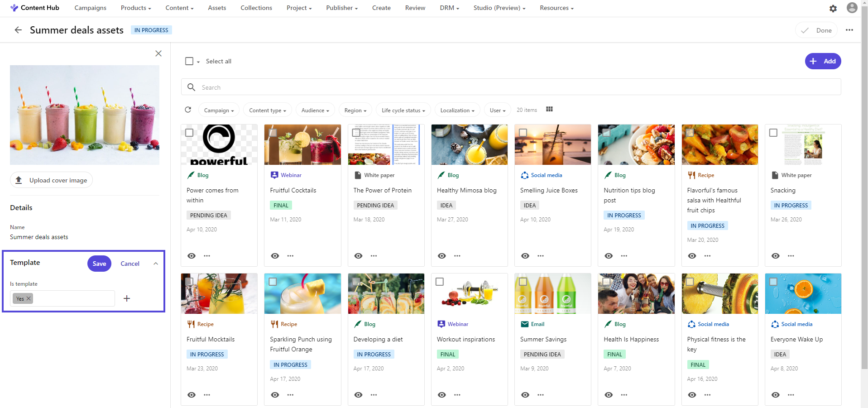Preview Workout inspirations with eye icon
This screenshot has height=408, width=868.
click(442, 395)
